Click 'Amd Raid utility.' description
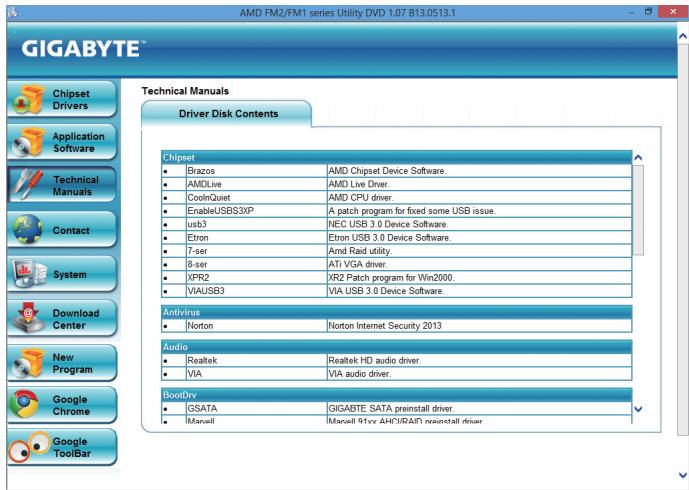Image resolution: width=689 pixels, height=490 pixels. tap(360, 251)
